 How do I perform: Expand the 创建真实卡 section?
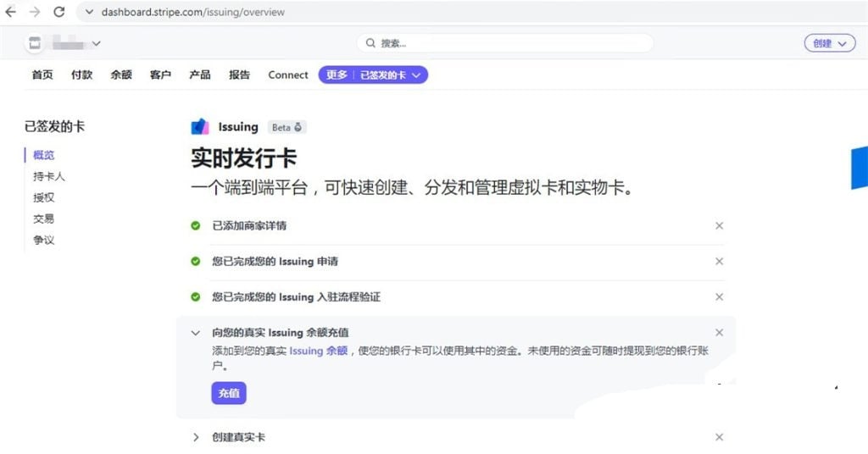point(196,437)
